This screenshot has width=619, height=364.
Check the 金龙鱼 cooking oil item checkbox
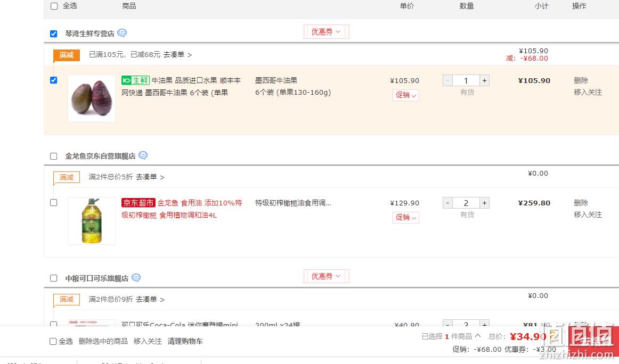pos(54,202)
